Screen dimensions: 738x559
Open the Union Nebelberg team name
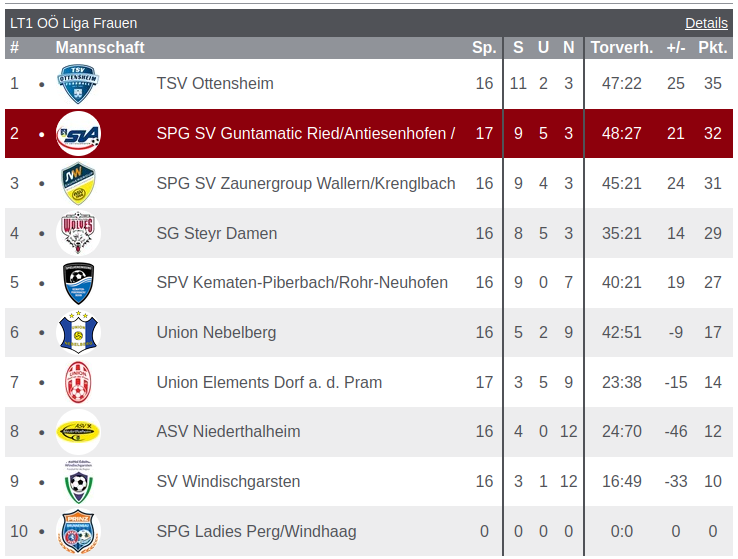[216, 333]
